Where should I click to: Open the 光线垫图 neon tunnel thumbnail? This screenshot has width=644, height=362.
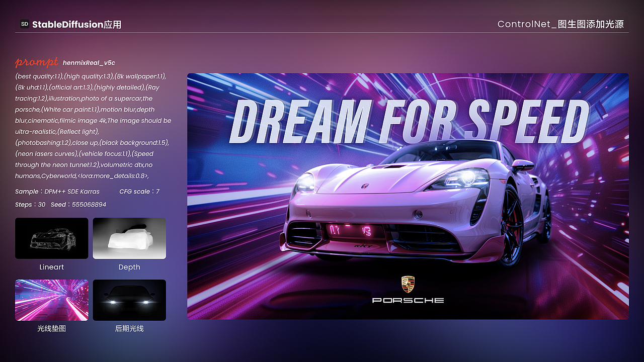pyautogui.click(x=51, y=300)
